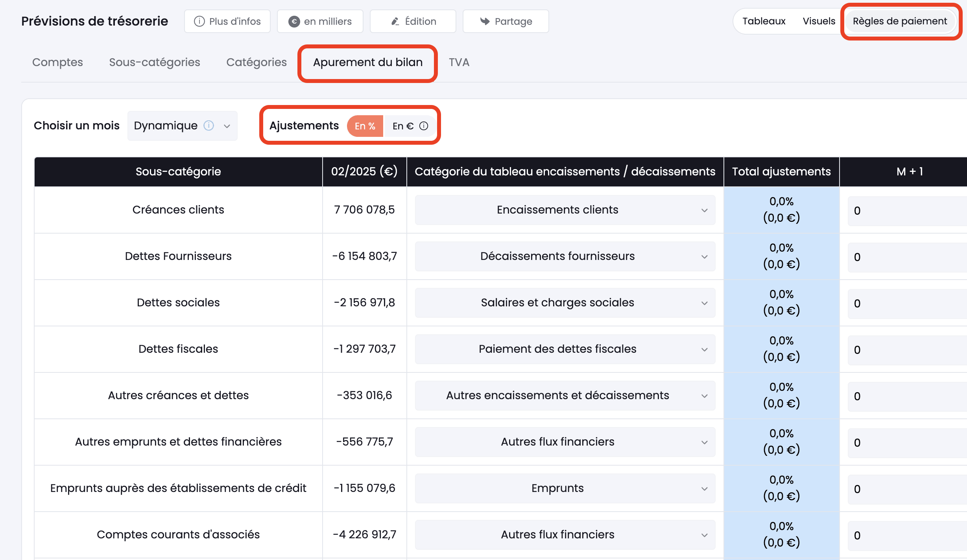This screenshot has height=560, width=967.
Task: Click M+1 input for Créances clients
Action: (907, 211)
